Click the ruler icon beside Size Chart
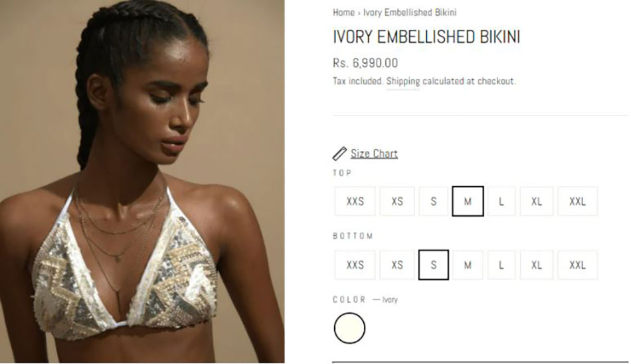 click(x=339, y=153)
